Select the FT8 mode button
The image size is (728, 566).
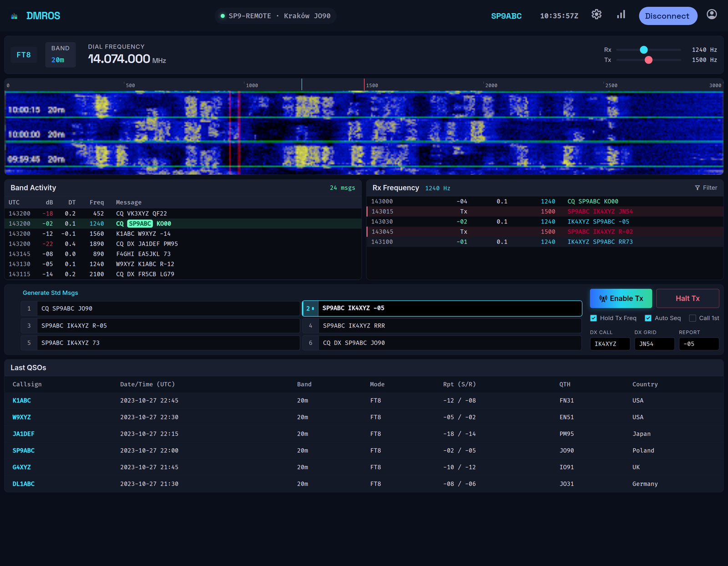coord(24,55)
